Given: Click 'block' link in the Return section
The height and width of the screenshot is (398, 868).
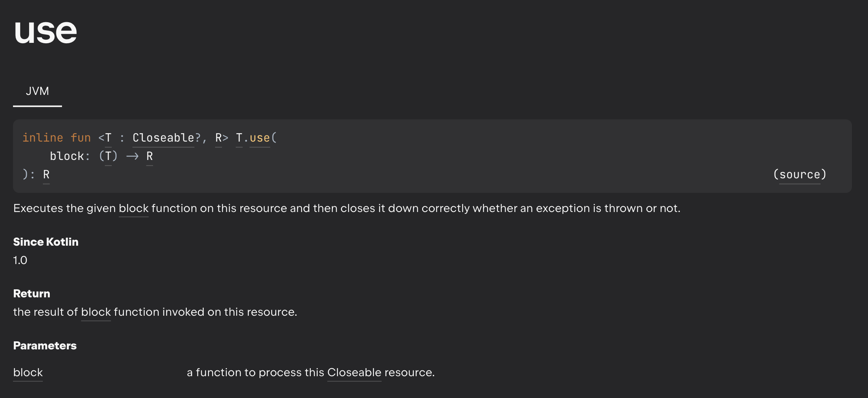Looking at the screenshot, I should click(96, 312).
